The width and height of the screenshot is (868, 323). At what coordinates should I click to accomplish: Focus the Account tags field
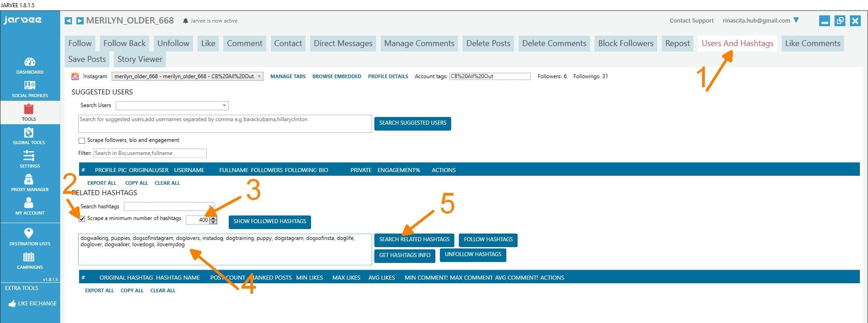coord(490,76)
